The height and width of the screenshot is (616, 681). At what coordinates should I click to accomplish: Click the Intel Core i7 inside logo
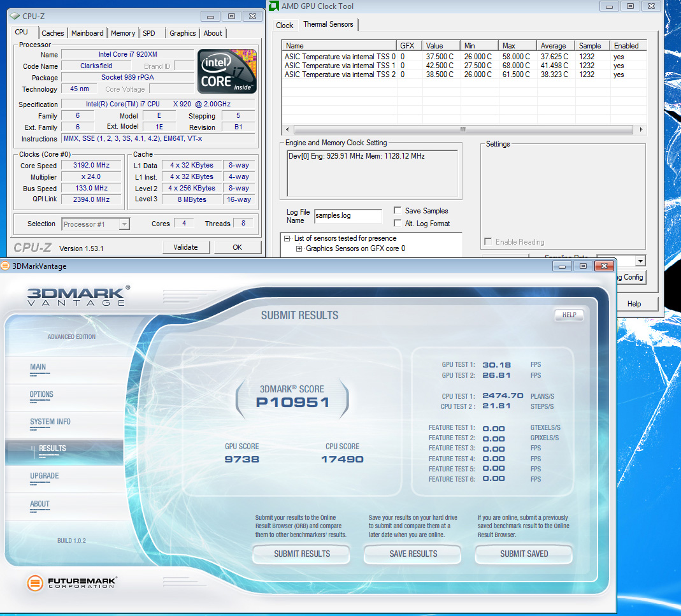click(227, 71)
